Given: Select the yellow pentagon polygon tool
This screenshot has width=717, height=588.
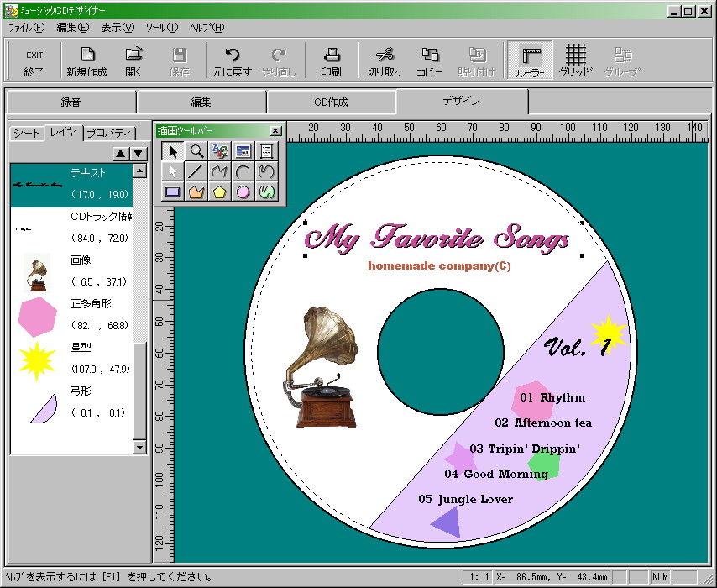Looking at the screenshot, I should [x=220, y=192].
